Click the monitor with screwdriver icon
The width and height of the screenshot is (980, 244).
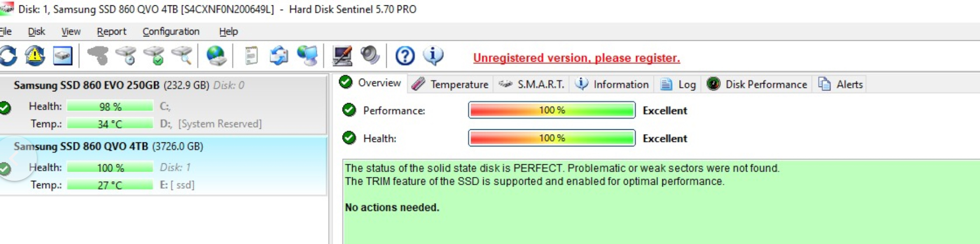click(x=342, y=56)
